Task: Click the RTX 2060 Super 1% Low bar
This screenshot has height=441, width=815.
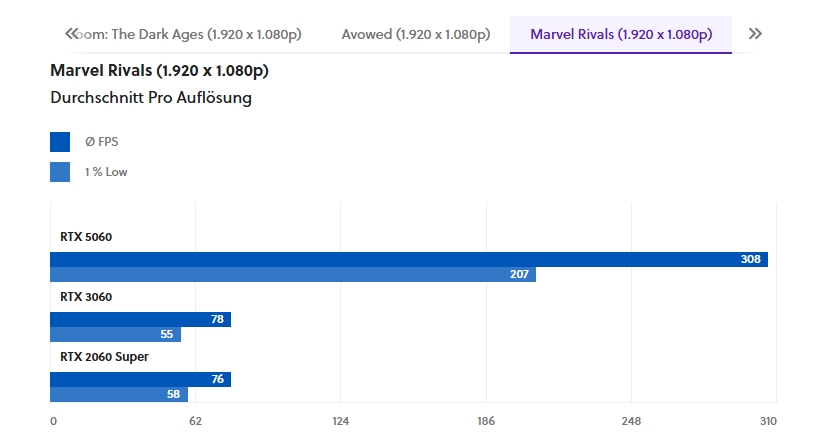Action: [118, 394]
